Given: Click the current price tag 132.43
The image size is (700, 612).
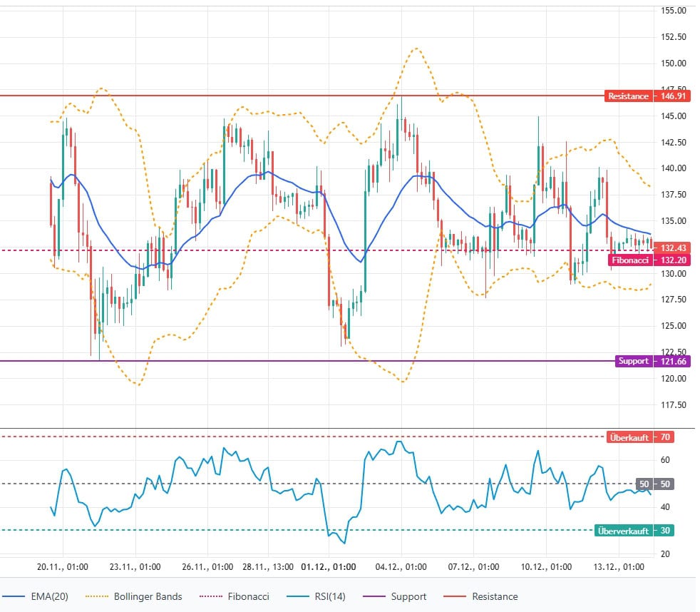Looking at the screenshot, I should 673,248.
